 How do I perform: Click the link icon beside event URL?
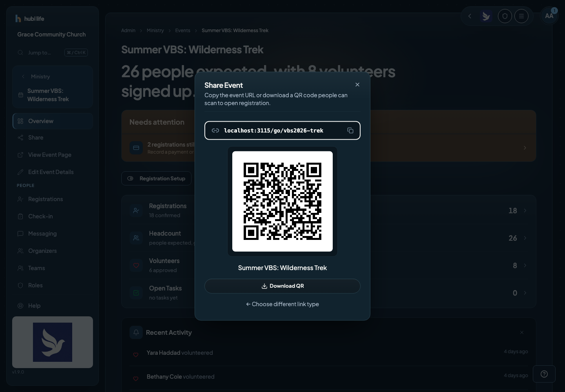(215, 131)
